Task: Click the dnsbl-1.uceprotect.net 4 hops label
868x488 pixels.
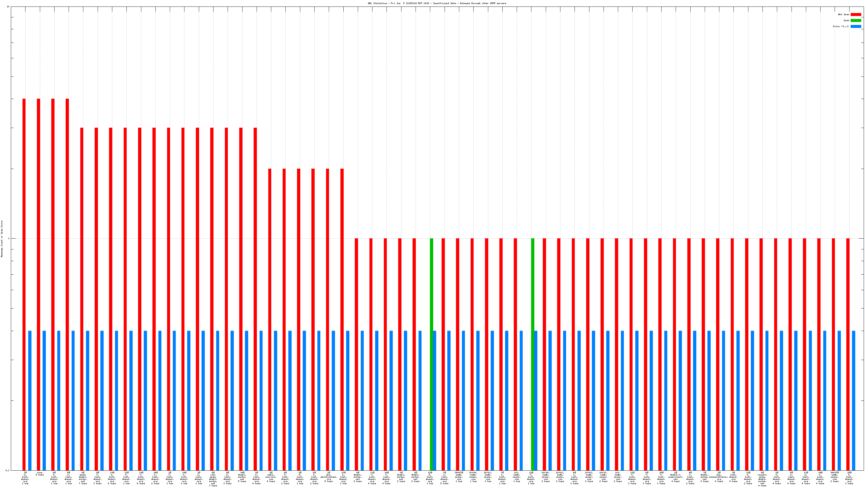Action: click(x=676, y=477)
